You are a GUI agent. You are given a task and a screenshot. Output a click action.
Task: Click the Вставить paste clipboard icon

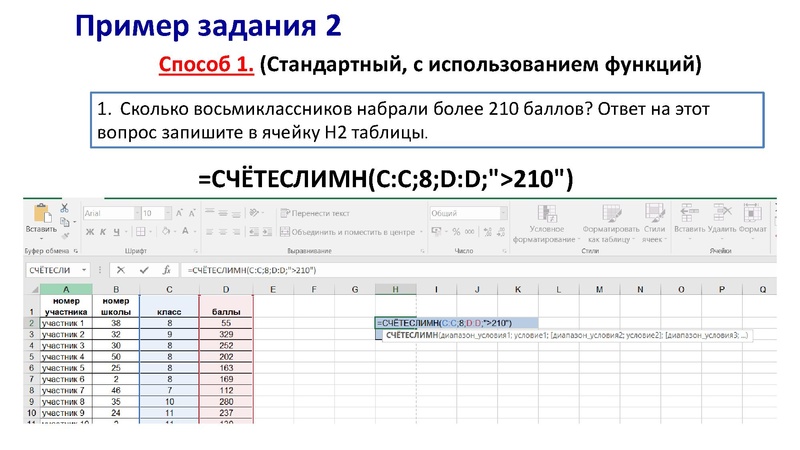tap(42, 213)
